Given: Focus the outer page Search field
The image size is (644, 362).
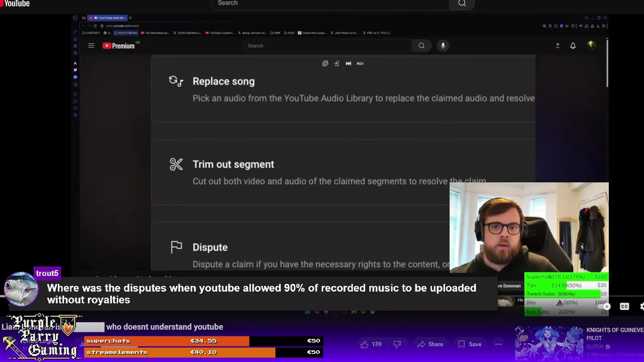Looking at the screenshot, I should click(331, 4).
